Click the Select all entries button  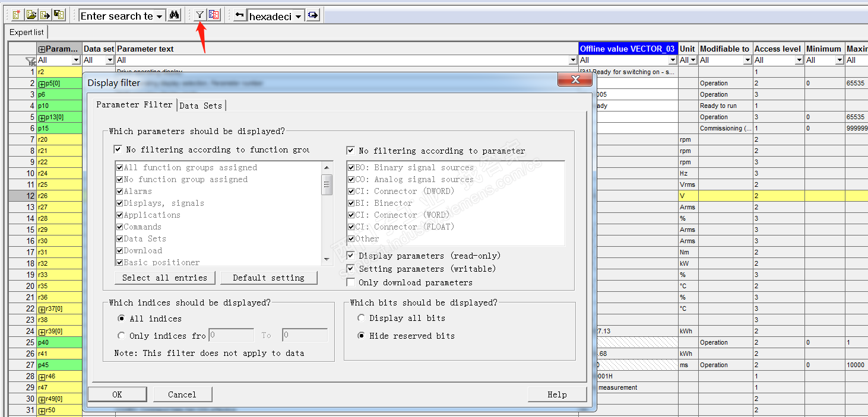coord(164,278)
